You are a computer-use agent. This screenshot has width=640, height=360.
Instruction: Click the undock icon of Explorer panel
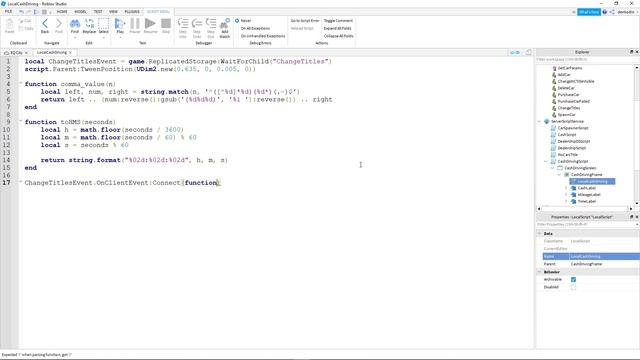click(x=631, y=52)
